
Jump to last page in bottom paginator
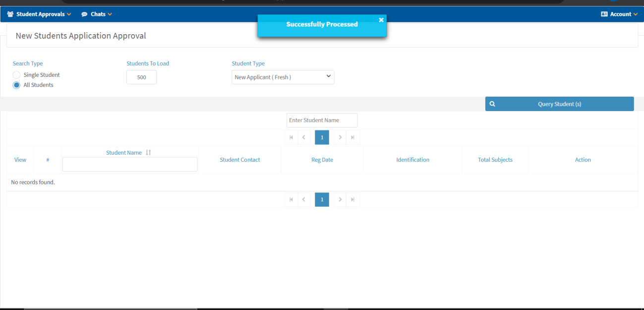click(x=353, y=199)
